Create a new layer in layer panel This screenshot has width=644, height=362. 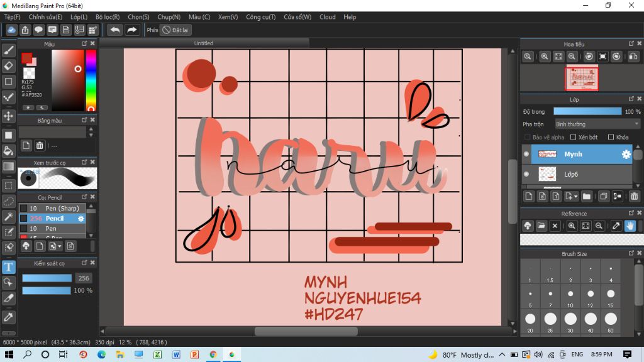528,197
